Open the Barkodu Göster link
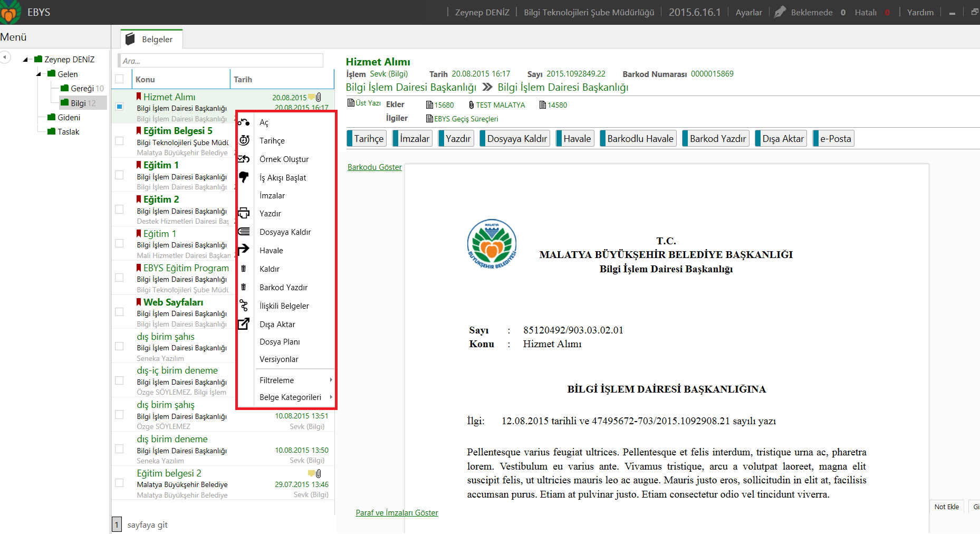Image resolution: width=980 pixels, height=534 pixels. tap(374, 167)
